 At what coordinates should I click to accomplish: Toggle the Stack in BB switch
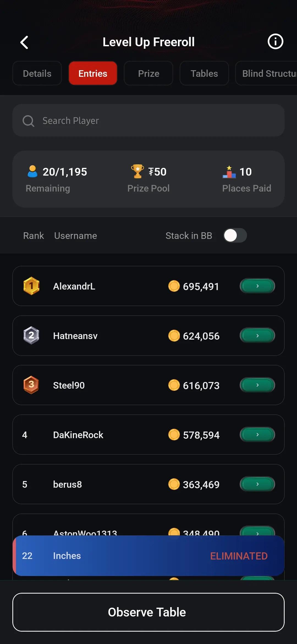(235, 236)
